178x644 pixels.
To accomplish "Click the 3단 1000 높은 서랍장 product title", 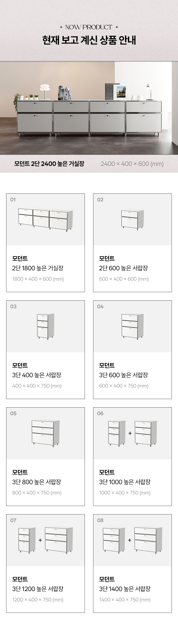I will pyautogui.click(x=125, y=482).
